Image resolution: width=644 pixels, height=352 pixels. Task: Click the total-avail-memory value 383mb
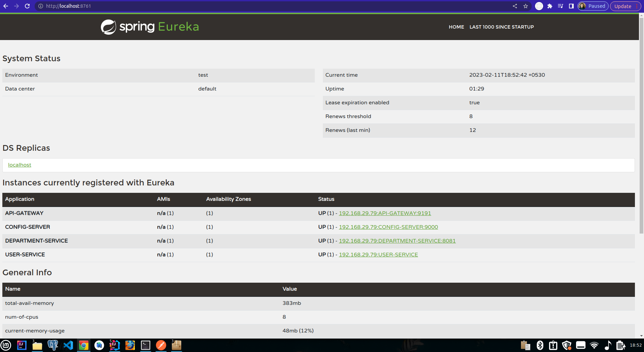tap(292, 303)
